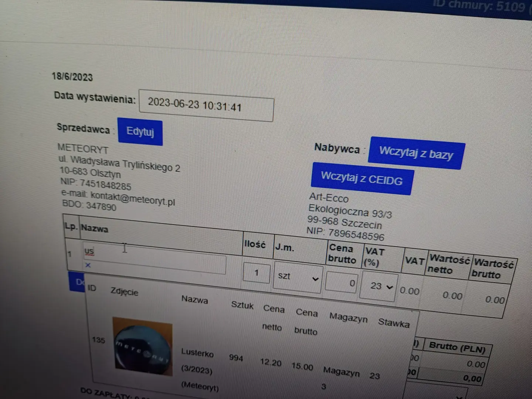Click the seller name METEORYT
The image size is (532, 399).
click(x=83, y=149)
